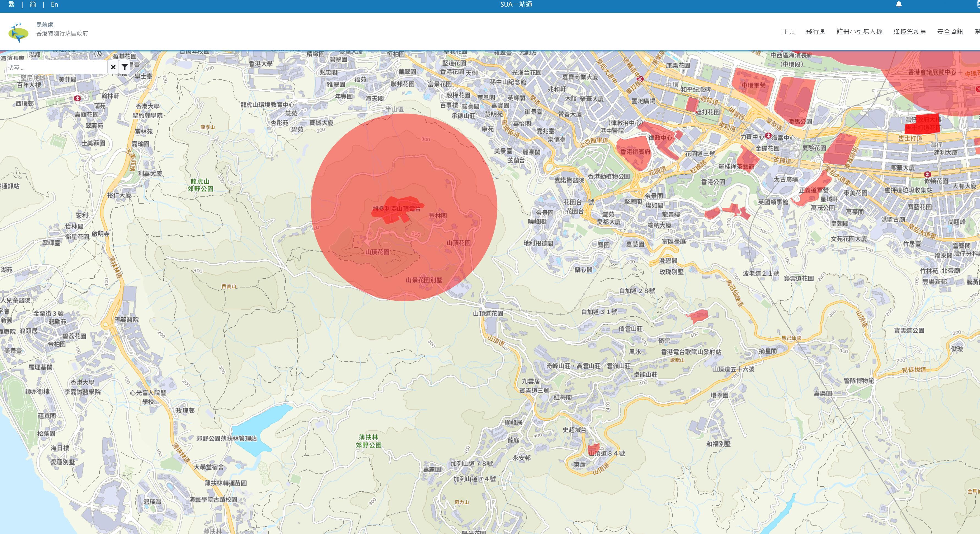Switch language to Traditional Chinese 繁
Viewport: 980px width, 534px height.
tap(12, 5)
